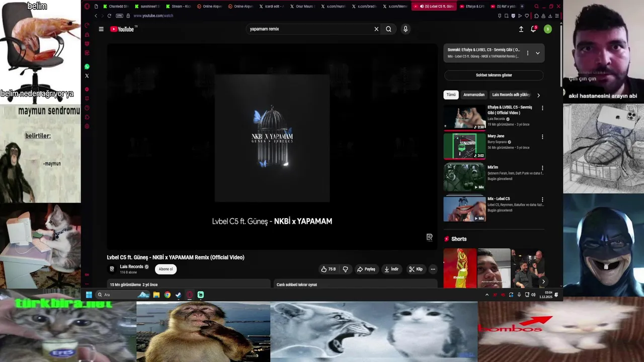Select the Aramanızdan filter chip

click(x=474, y=95)
